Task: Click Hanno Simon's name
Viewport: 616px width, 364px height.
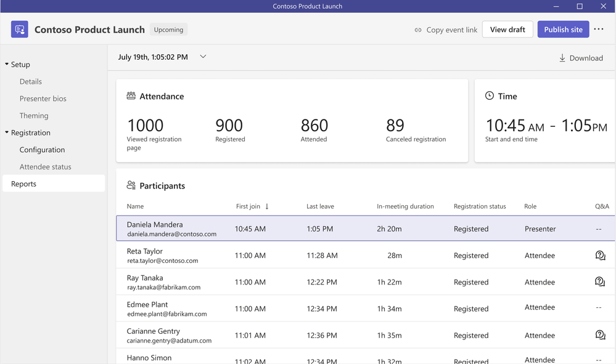Action: (x=149, y=358)
